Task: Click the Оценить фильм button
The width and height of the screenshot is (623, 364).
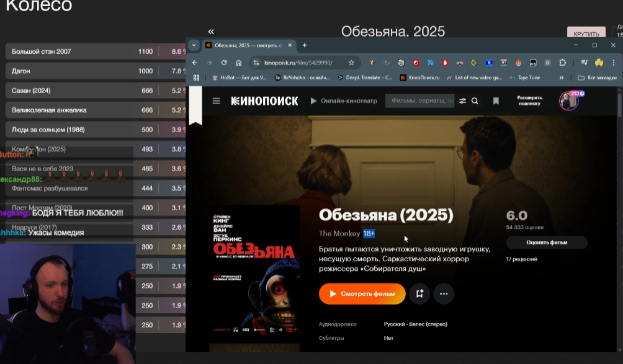Action: point(547,242)
